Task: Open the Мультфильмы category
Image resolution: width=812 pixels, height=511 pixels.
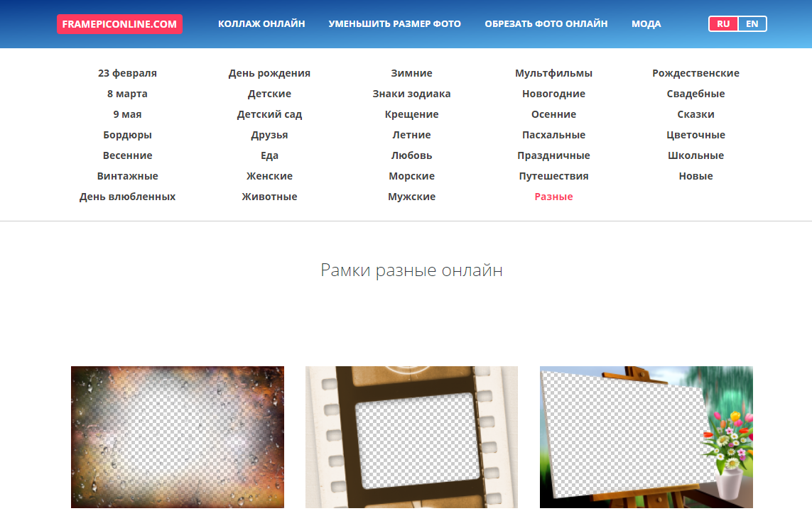Action: pyautogui.click(x=553, y=73)
